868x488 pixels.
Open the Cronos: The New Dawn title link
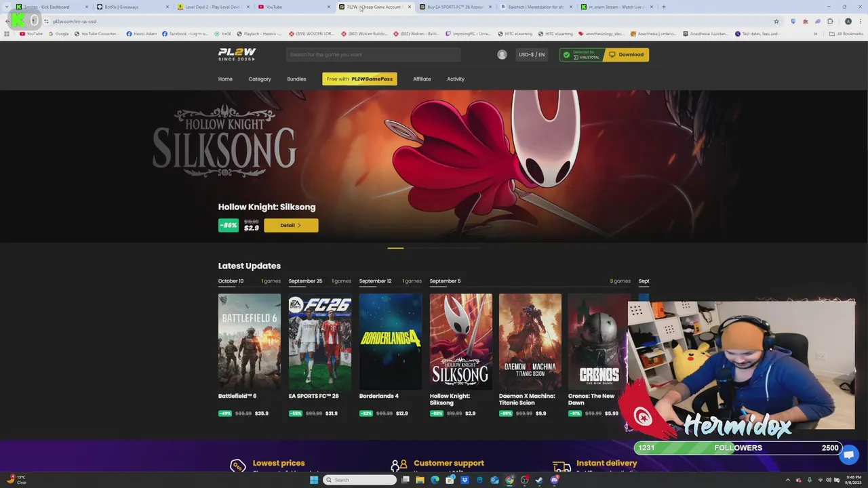[591, 399]
